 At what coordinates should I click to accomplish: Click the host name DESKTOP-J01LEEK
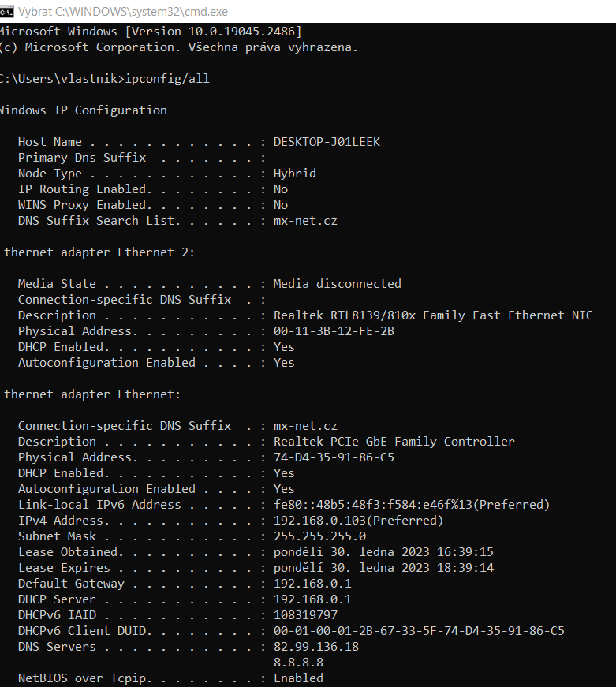click(x=327, y=142)
